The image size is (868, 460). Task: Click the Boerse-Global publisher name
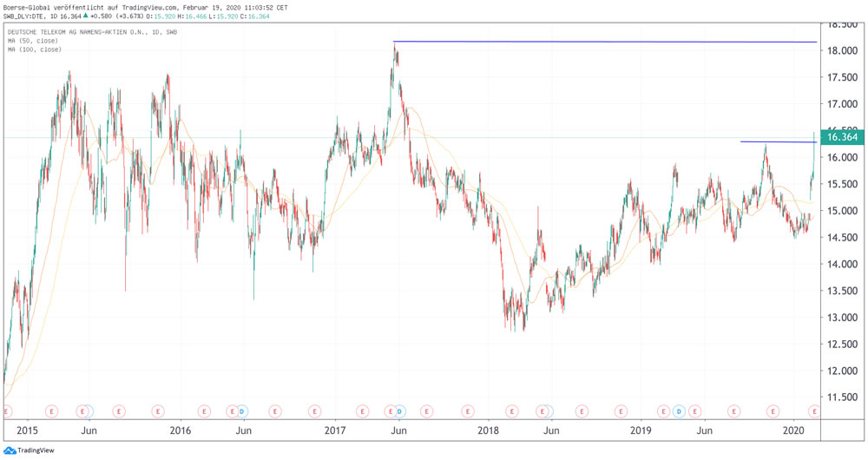[x=27, y=8]
